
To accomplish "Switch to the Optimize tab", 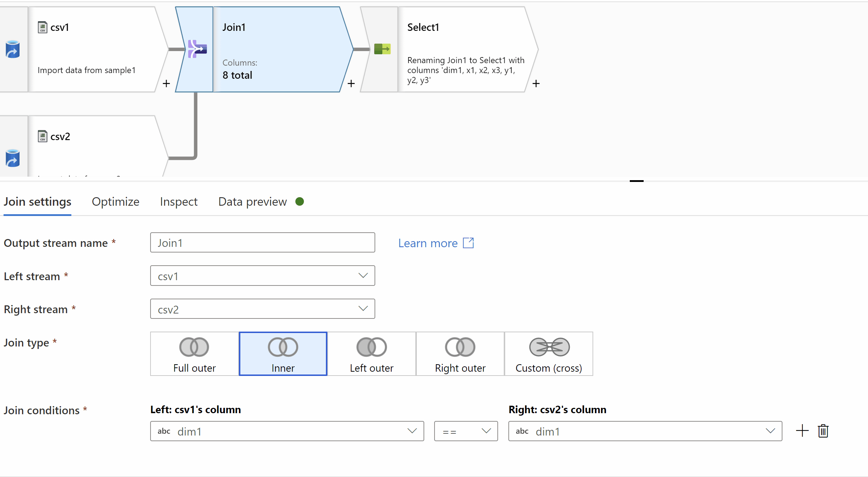I will (115, 202).
